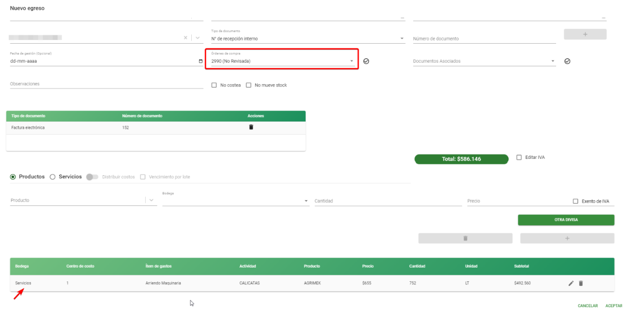644x324 pixels.
Task: Click the Arriendo Maquinaria cell
Action: point(163,283)
